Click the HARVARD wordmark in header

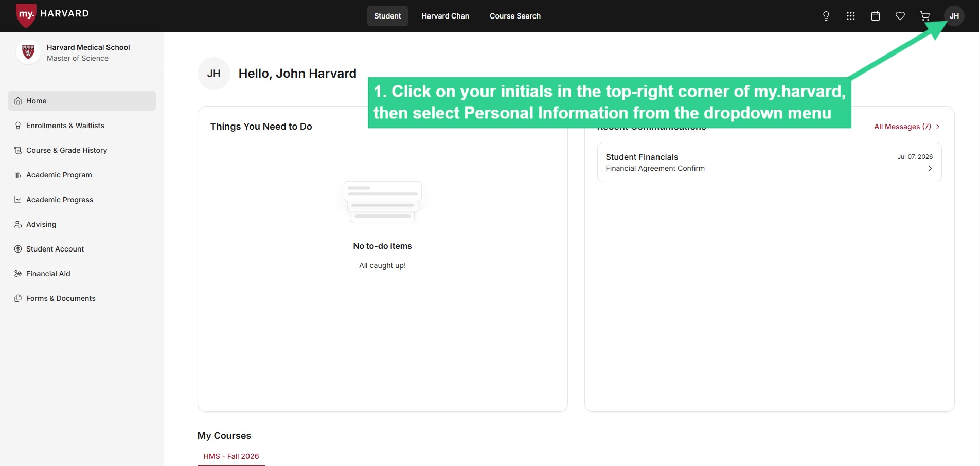[64, 13]
